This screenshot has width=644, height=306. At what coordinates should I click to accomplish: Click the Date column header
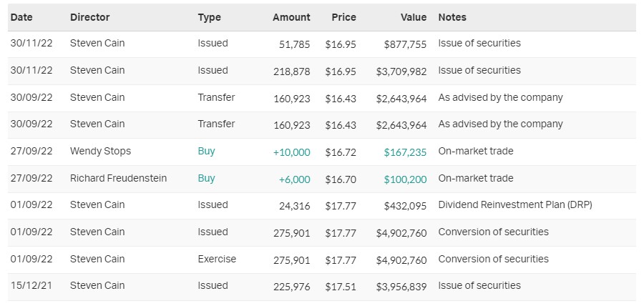coord(21,17)
